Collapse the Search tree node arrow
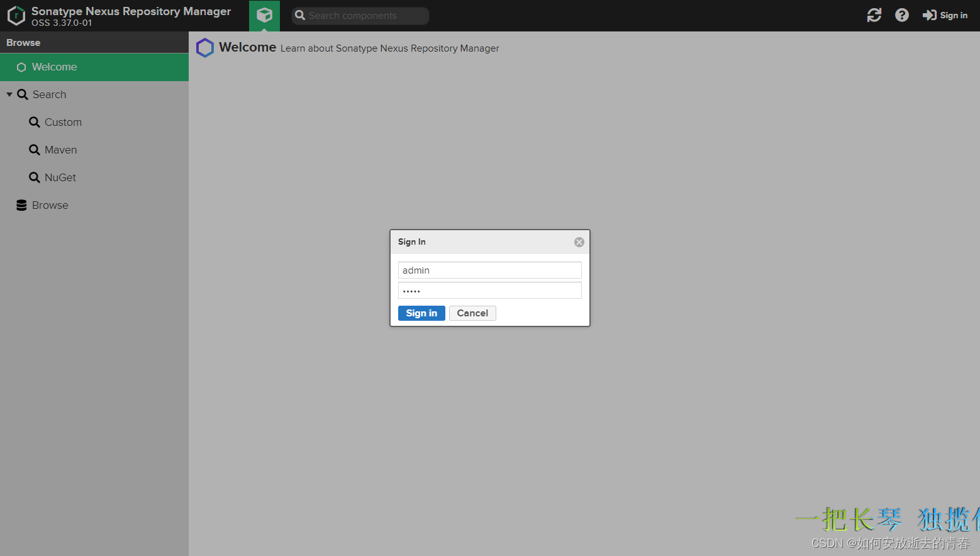This screenshot has height=556, width=980. click(9, 94)
